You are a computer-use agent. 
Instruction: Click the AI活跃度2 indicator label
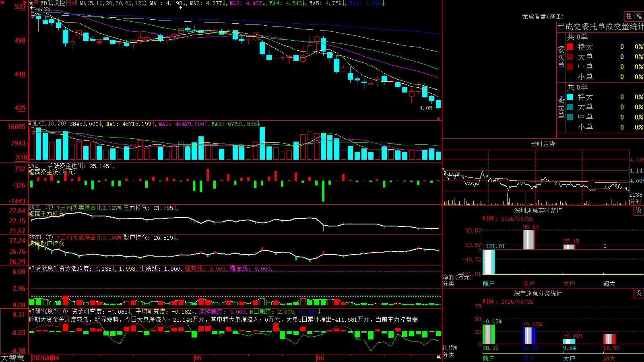(43, 268)
